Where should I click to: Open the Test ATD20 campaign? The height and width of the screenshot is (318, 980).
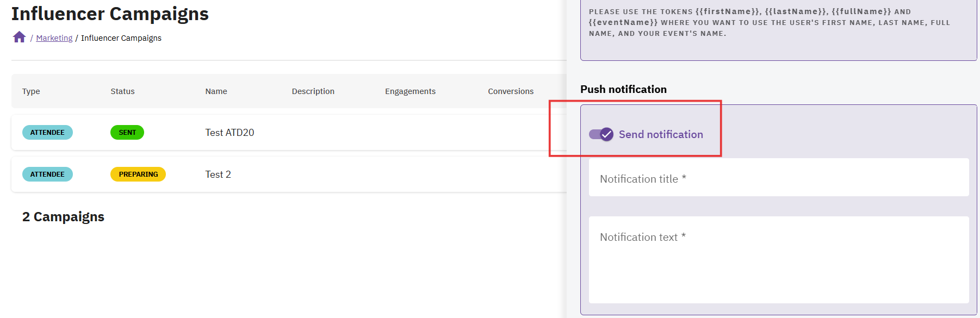pos(230,133)
